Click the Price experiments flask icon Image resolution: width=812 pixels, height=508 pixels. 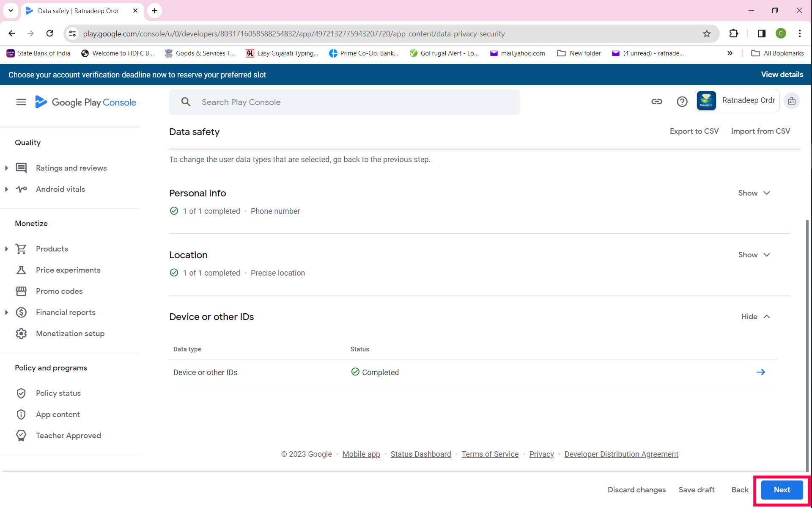click(21, 270)
